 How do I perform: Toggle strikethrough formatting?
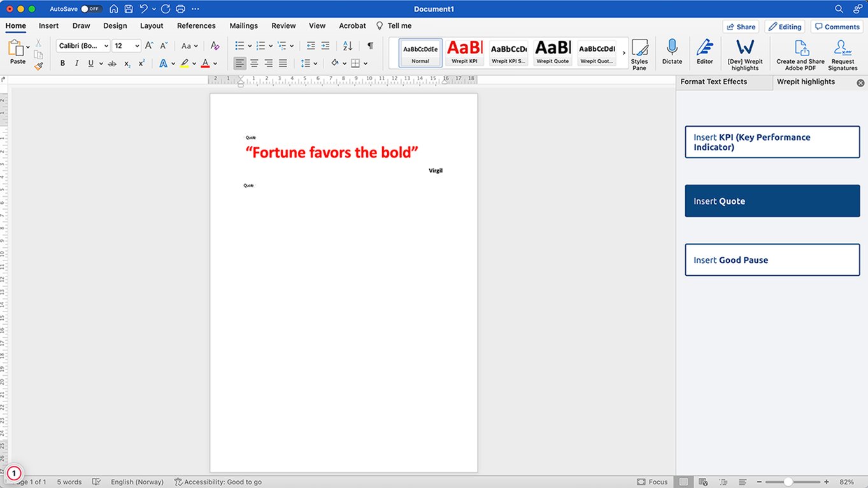point(112,64)
